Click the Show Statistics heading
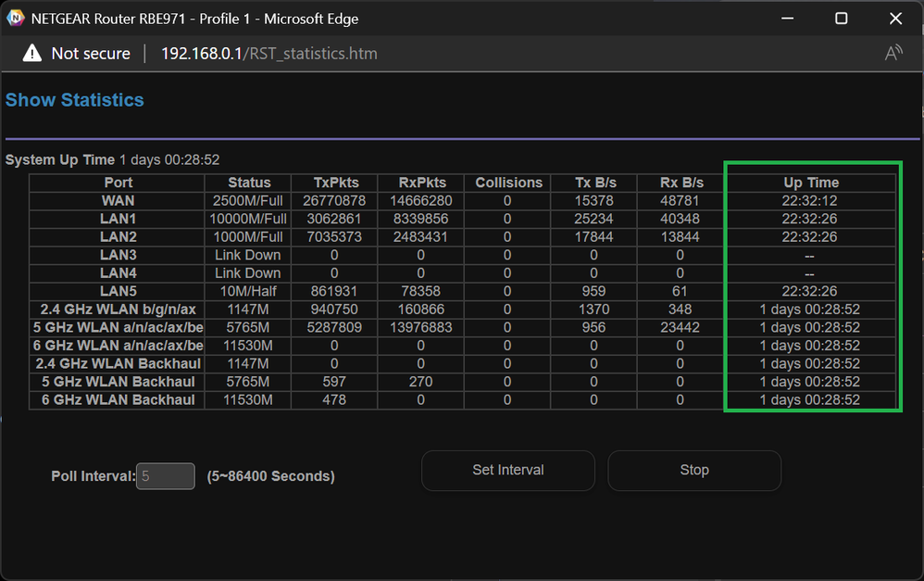924x581 pixels. click(x=75, y=100)
